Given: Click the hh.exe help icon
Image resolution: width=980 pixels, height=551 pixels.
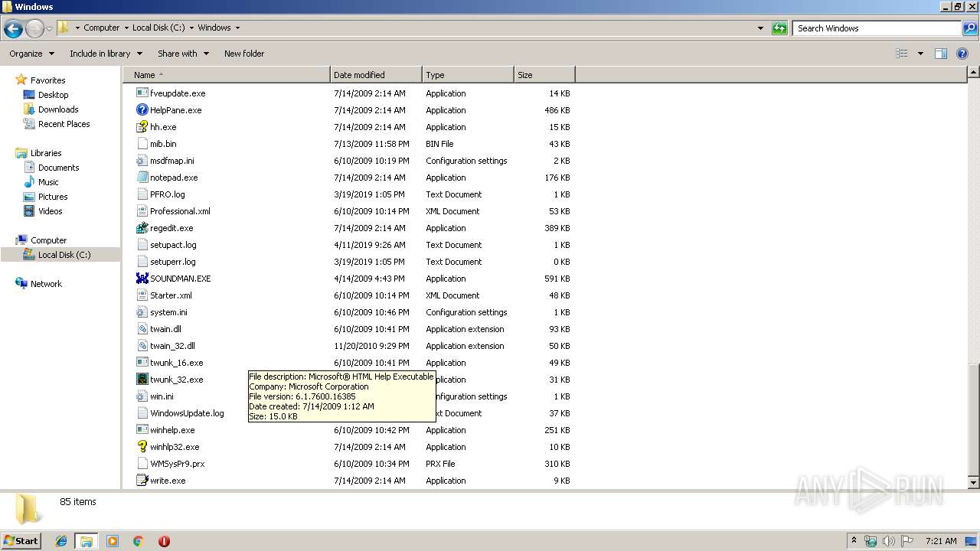Looking at the screenshot, I should pos(142,127).
